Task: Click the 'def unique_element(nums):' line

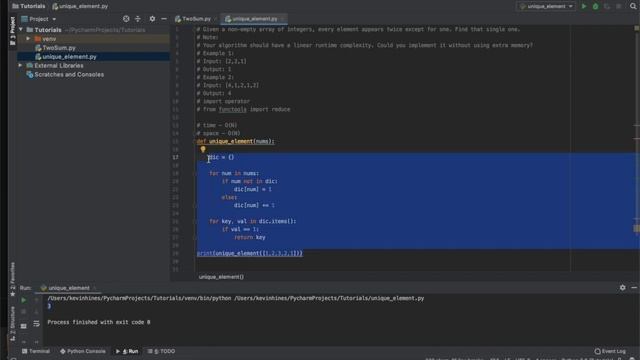Action: click(236, 141)
